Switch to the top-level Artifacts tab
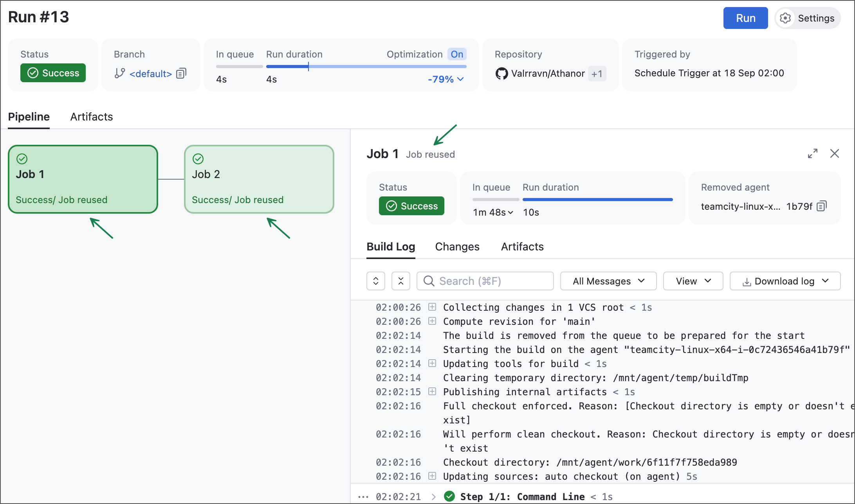The width and height of the screenshot is (855, 504). click(92, 117)
